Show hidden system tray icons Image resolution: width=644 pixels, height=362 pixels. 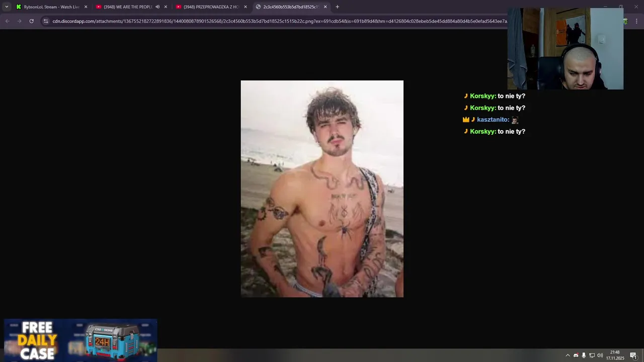coord(568,355)
